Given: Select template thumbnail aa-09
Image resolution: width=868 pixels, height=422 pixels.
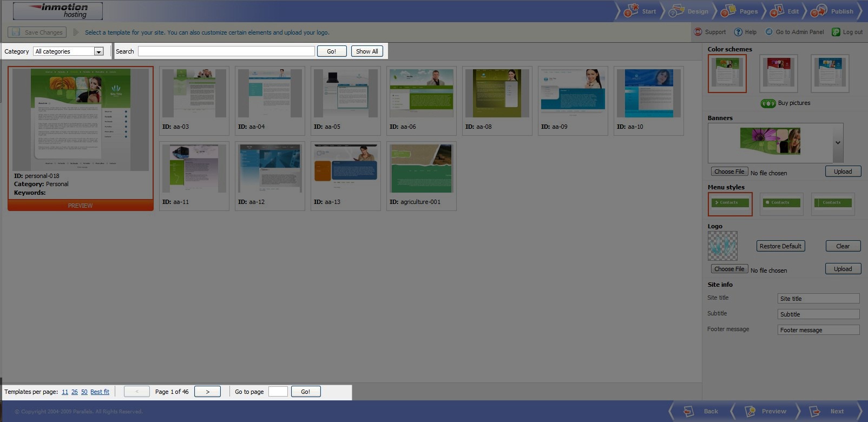Looking at the screenshot, I should click(573, 94).
